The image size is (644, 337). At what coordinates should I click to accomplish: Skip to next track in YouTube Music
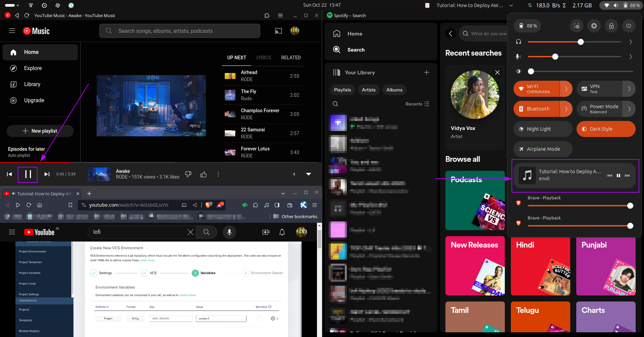coord(47,174)
